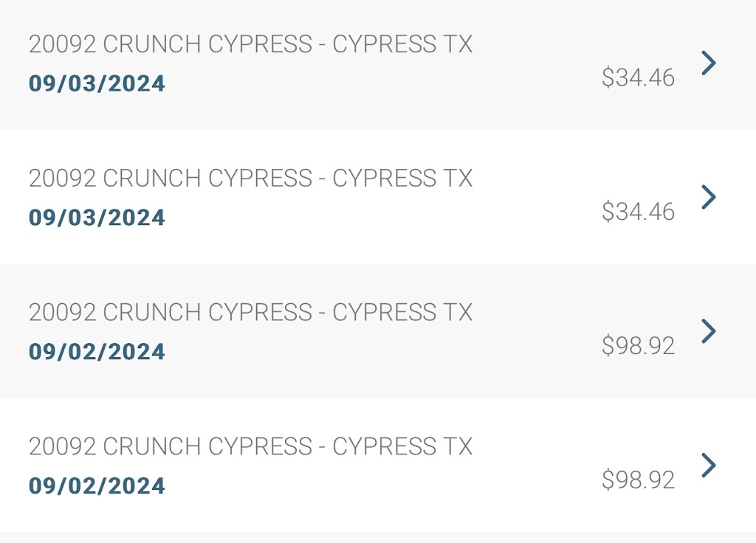The height and width of the screenshot is (543, 756).
Task: Expand the second $34.46 transaction's chevron
Action: (x=708, y=197)
